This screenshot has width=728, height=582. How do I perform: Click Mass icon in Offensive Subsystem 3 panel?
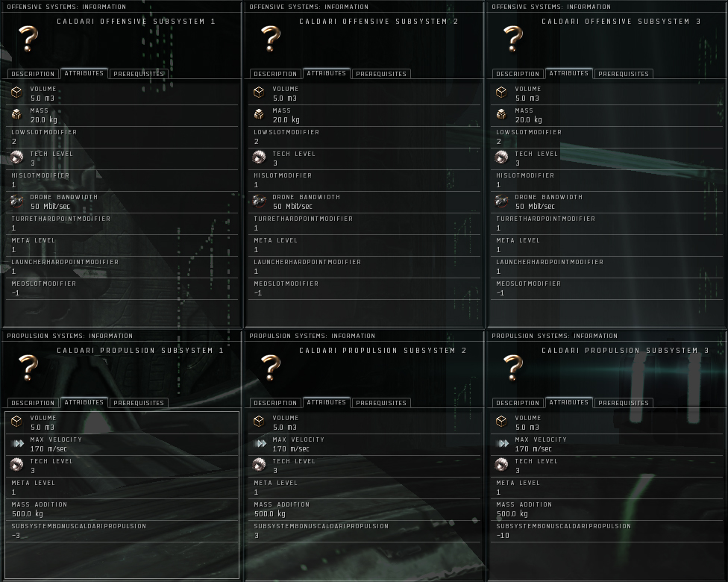point(501,114)
